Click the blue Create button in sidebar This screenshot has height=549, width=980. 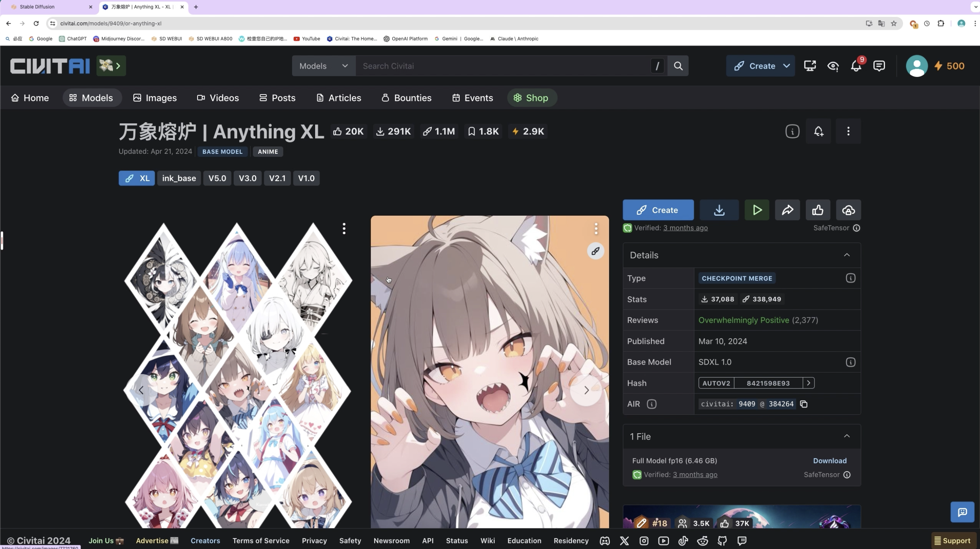658,210
